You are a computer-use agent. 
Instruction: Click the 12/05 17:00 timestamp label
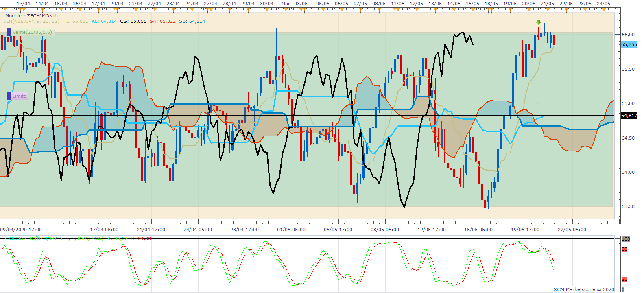pyautogui.click(x=432, y=230)
